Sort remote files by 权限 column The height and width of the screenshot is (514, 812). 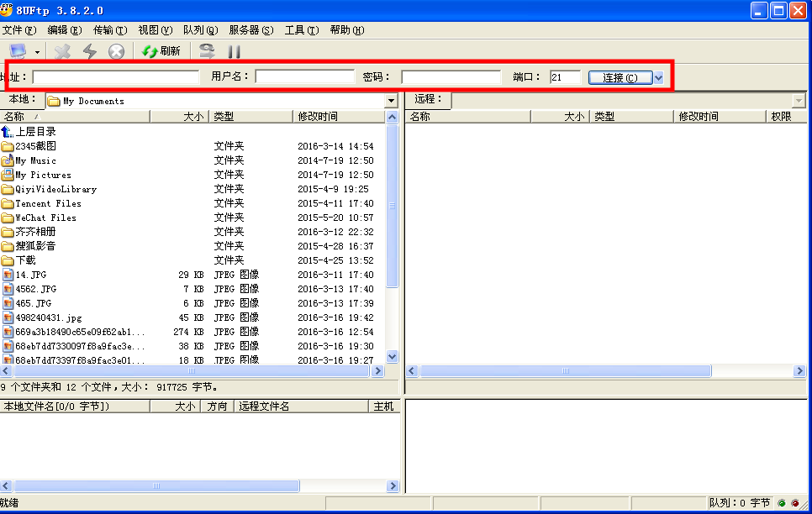pos(786,117)
